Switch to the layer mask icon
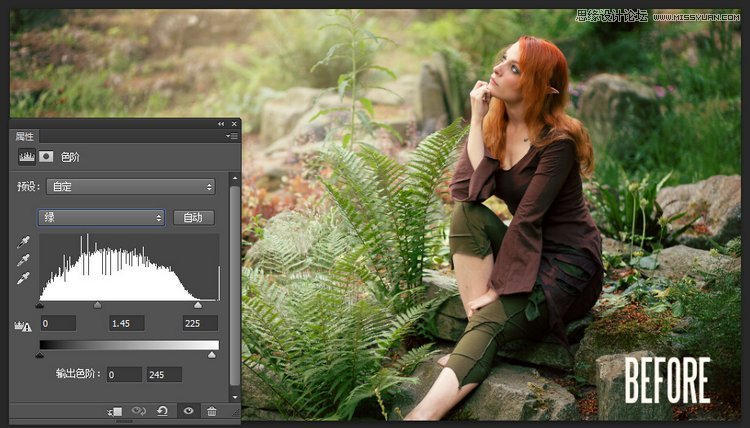 (x=46, y=156)
